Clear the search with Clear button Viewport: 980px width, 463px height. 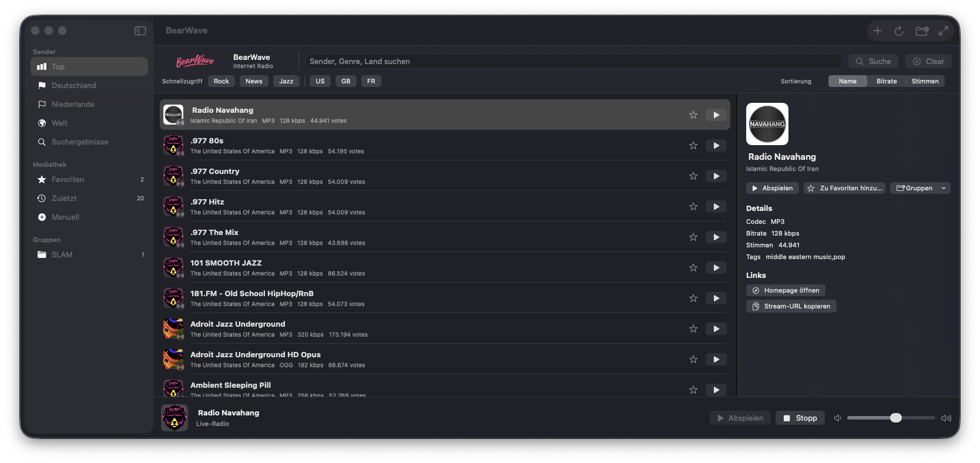(928, 61)
